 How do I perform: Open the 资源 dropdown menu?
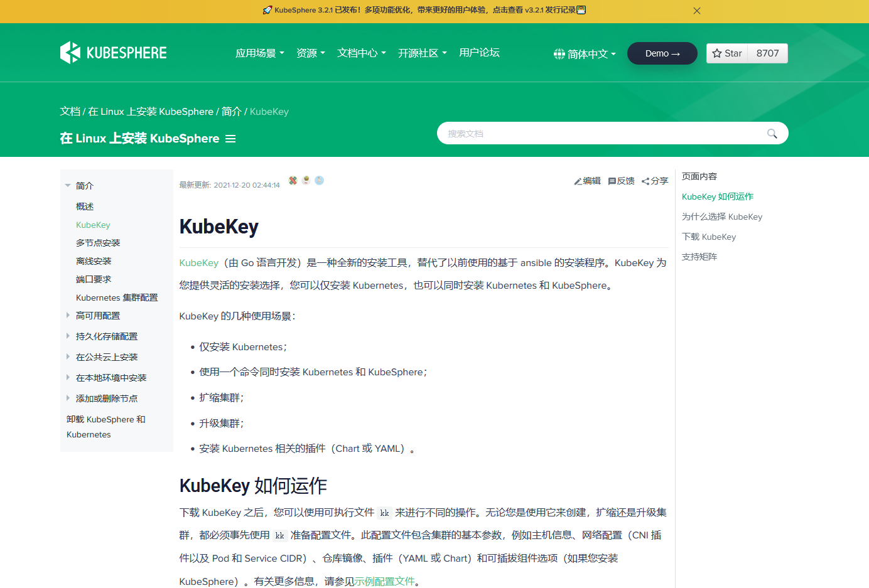click(311, 53)
